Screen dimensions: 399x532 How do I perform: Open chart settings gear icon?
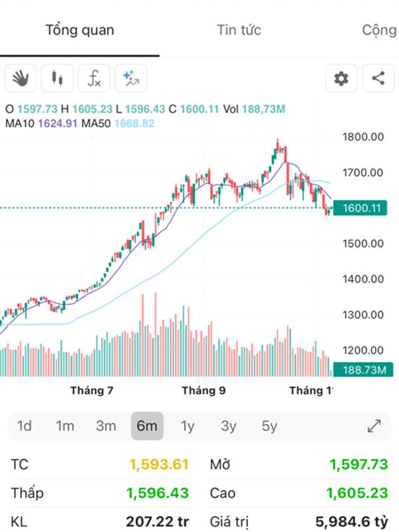point(341,79)
